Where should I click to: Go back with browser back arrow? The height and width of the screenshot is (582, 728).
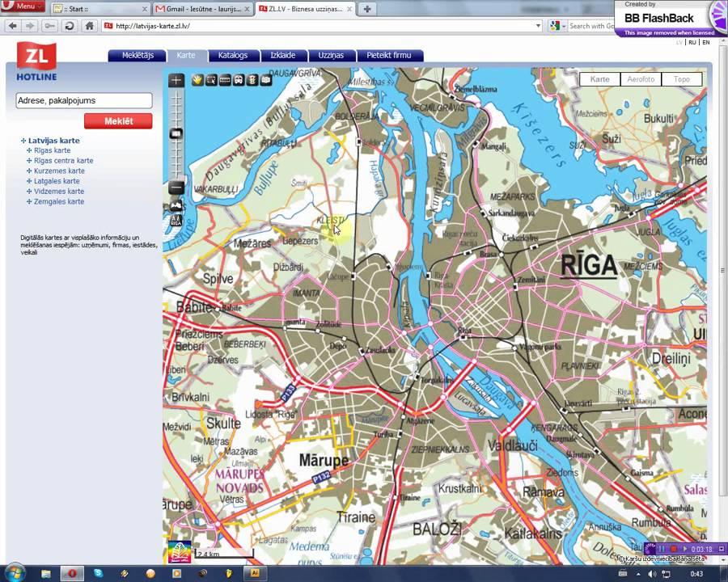tap(12, 26)
